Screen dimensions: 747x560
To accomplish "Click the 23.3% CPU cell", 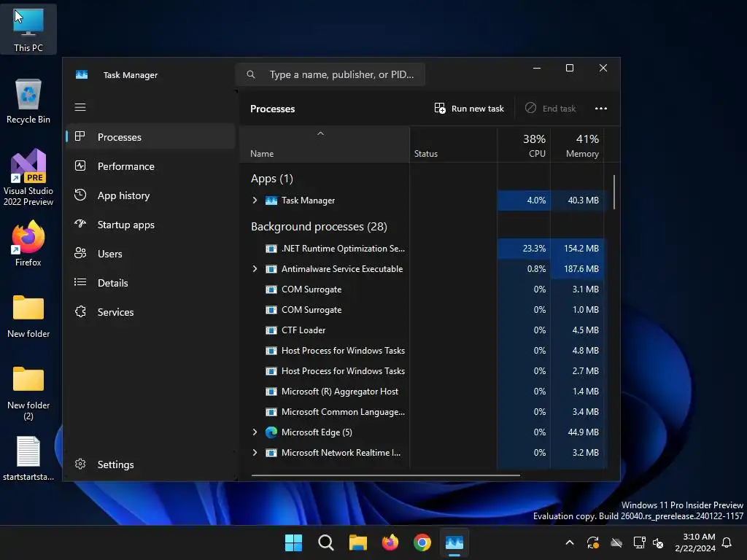I will click(524, 249).
